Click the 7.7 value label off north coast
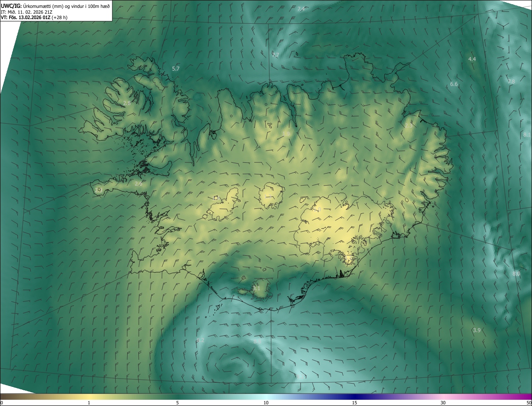532x406 pixels. [276, 55]
